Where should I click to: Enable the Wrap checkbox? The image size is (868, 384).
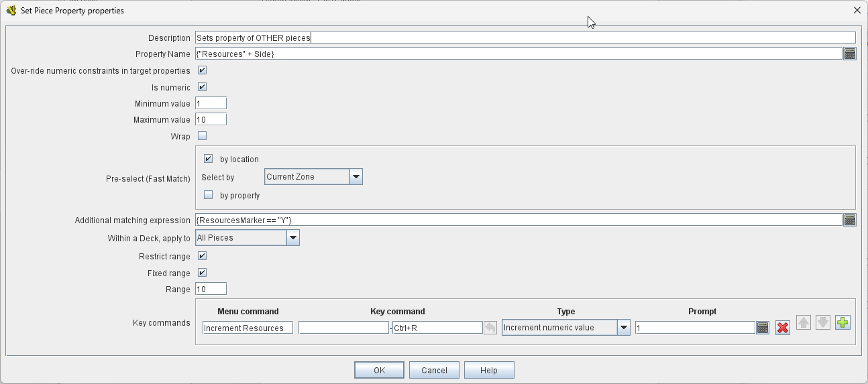pyautogui.click(x=202, y=137)
